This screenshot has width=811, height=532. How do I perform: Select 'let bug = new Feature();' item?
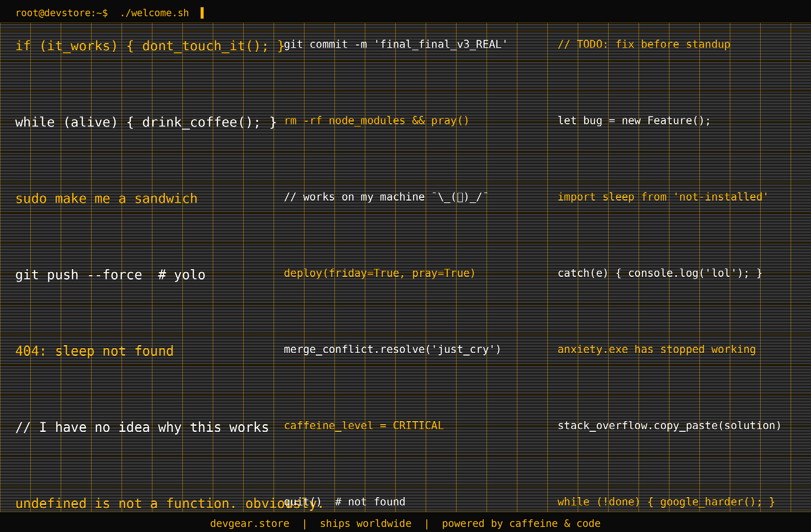point(634,121)
